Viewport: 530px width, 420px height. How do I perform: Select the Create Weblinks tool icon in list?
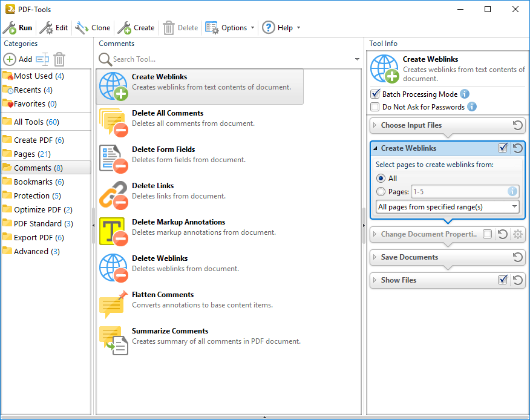click(x=114, y=87)
